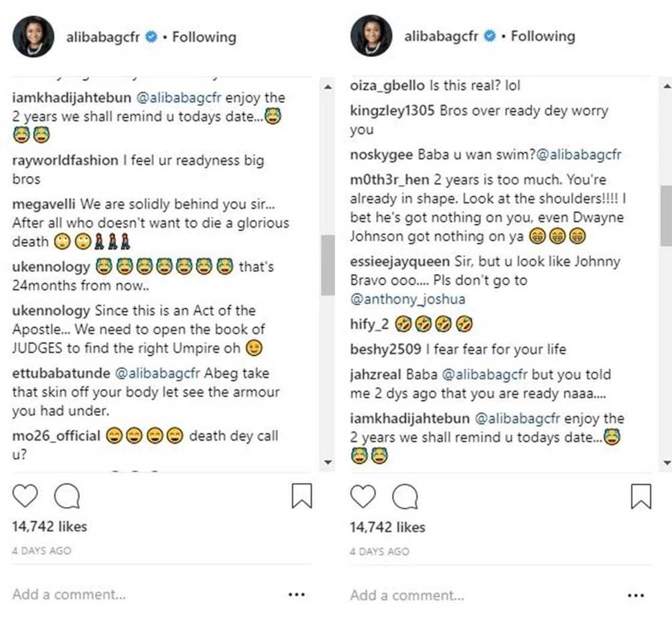
Task: Click the scroll-up arrow atop the right scrollbar
Action: 668,85
